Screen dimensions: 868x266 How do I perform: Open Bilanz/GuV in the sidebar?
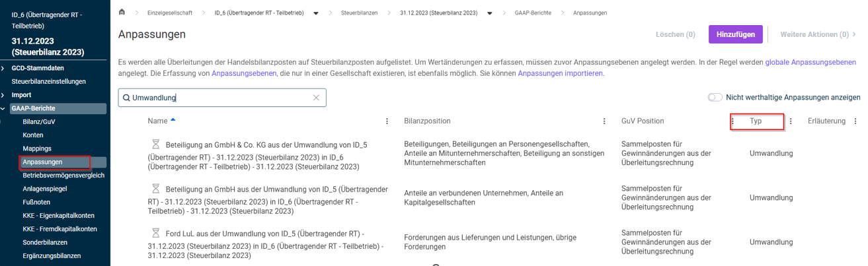tap(39, 122)
